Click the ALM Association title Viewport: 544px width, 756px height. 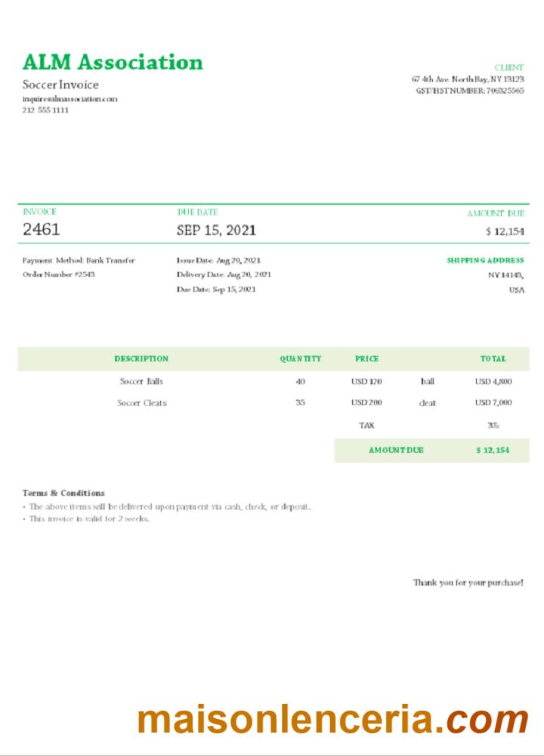point(113,62)
